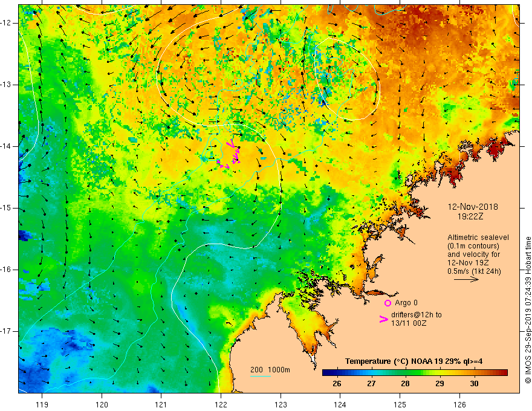
Task: Click the colorbar value 30
Action: coord(474,384)
